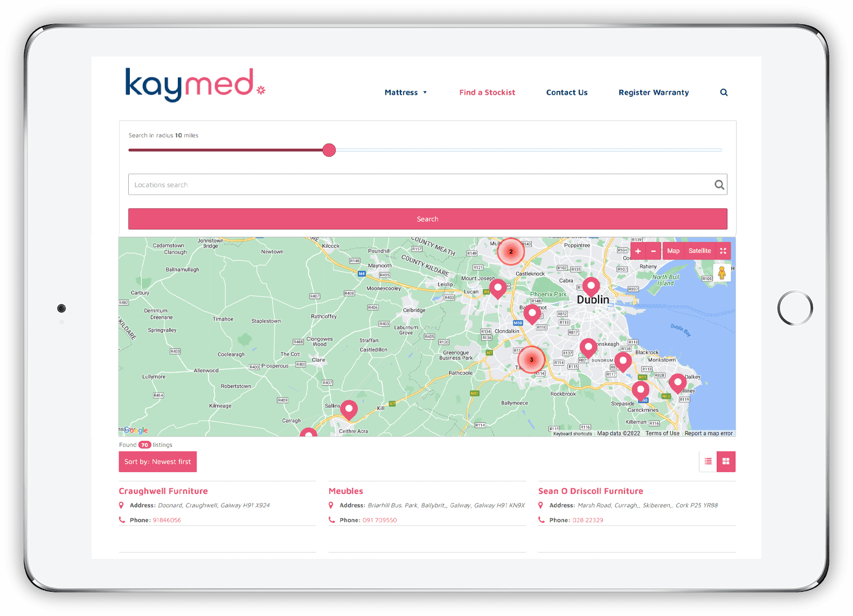
Task: Expand the Mattress dropdown arrow
Action: point(425,93)
